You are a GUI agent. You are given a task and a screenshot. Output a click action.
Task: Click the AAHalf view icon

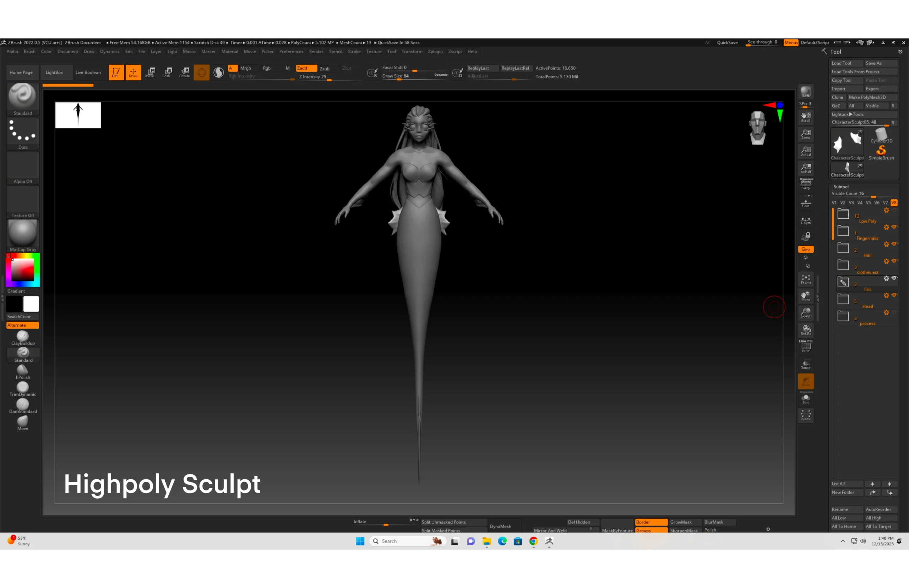tap(806, 168)
